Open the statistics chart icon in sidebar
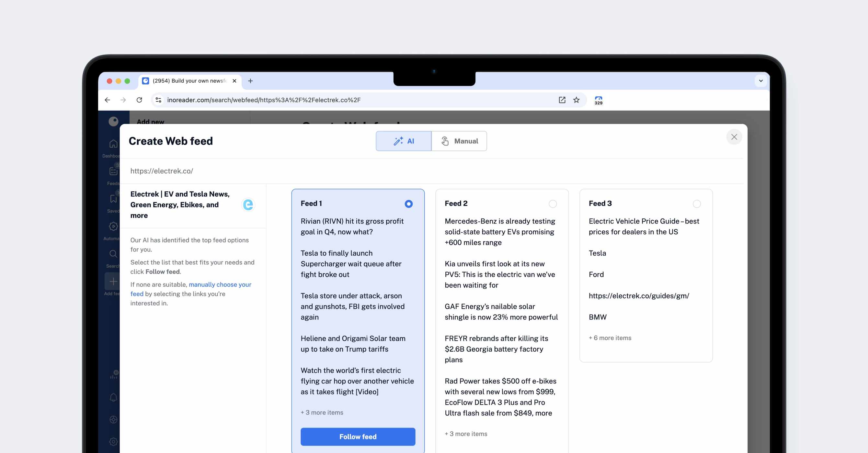 click(114, 374)
